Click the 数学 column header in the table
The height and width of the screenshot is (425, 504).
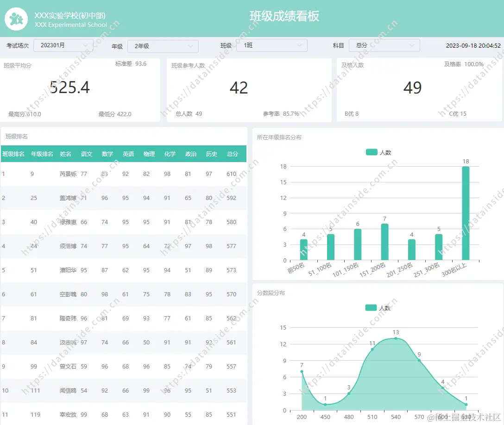pyautogui.click(x=107, y=154)
